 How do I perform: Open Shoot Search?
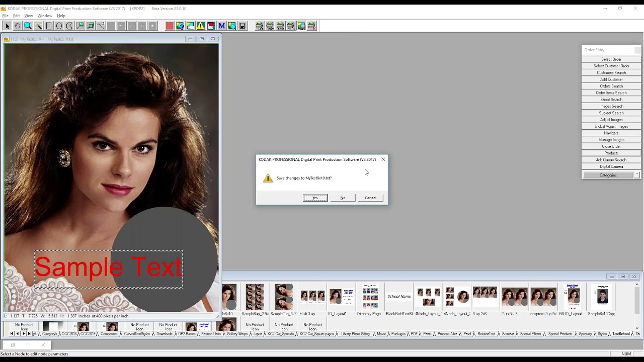coord(611,100)
